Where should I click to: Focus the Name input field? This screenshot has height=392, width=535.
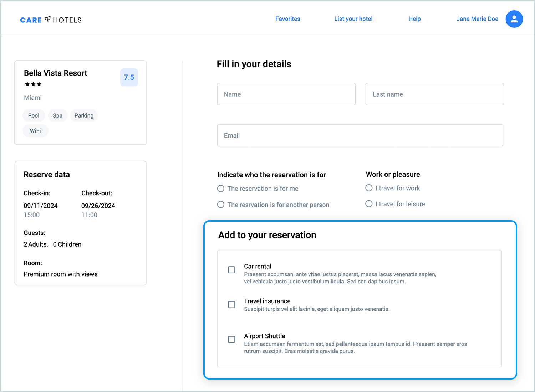tap(286, 94)
